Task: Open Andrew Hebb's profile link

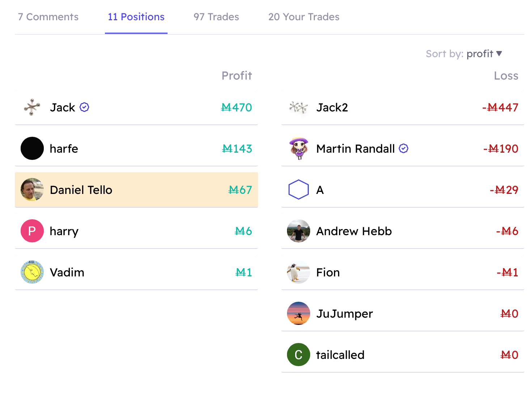Action: (354, 231)
